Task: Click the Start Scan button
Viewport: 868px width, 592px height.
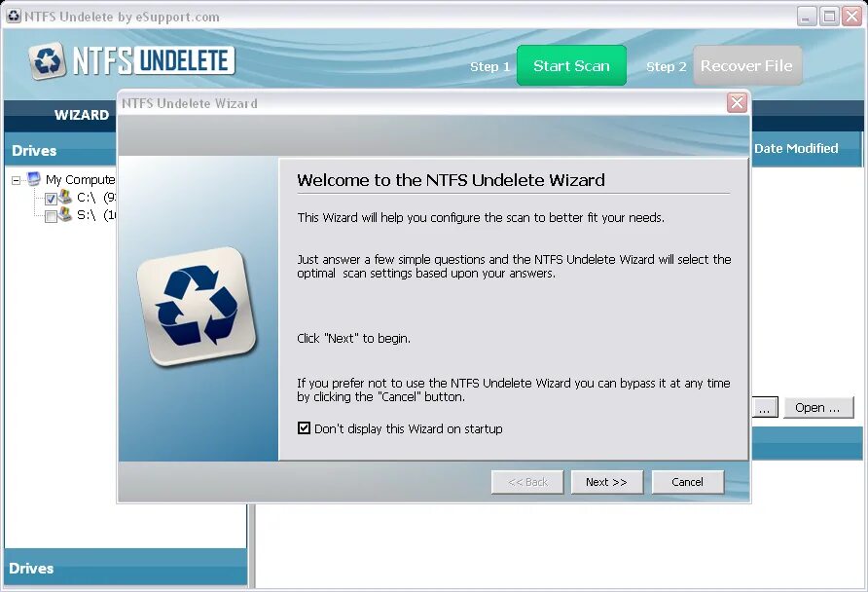Action: [571, 66]
